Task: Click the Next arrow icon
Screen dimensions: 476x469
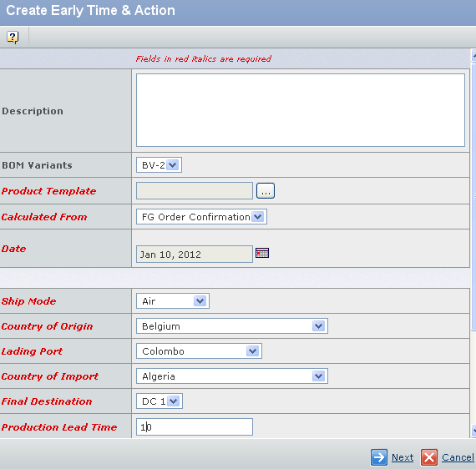Action: point(378,456)
